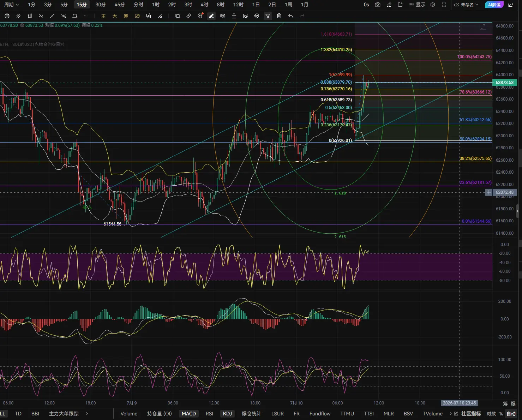
Task: Click the 筹 button at time axis
Action: (x=505, y=403)
